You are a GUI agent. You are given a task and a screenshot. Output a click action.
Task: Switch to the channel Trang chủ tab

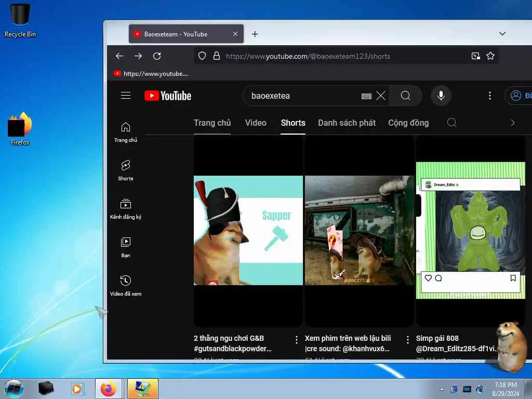[212, 123]
